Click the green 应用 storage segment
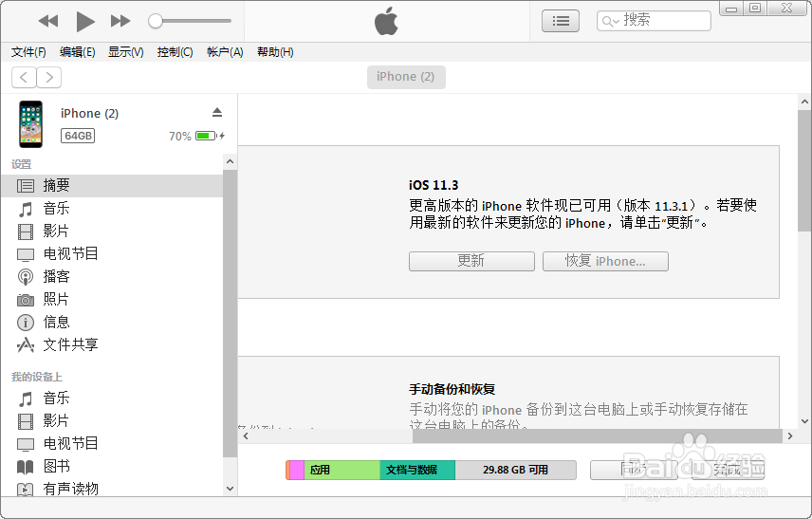This screenshot has width=812, height=519. point(341,470)
